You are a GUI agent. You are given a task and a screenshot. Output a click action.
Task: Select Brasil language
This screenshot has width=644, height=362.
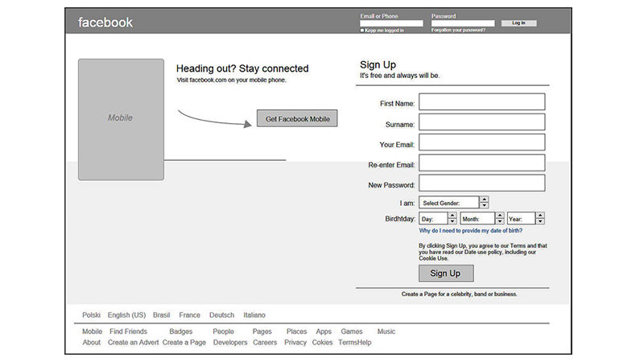[162, 315]
